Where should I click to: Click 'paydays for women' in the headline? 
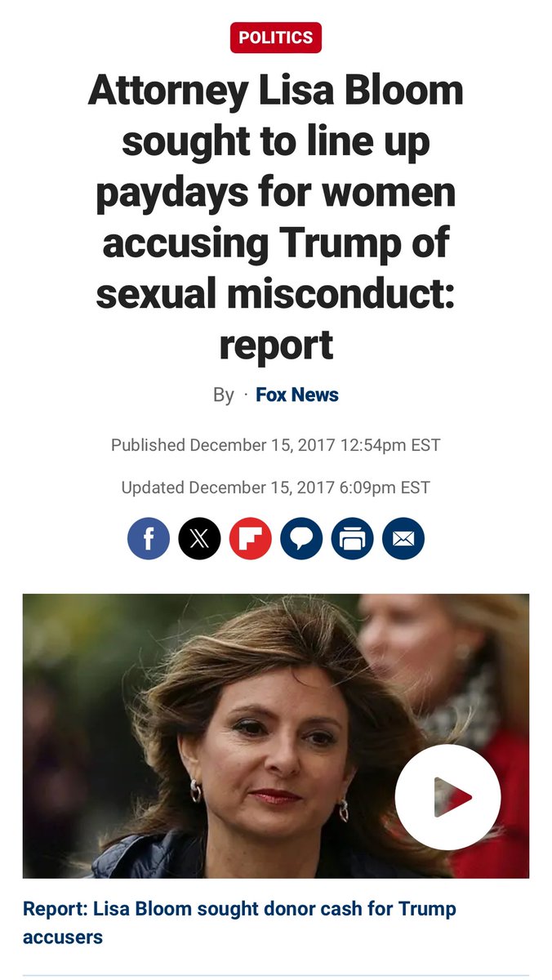(x=276, y=193)
